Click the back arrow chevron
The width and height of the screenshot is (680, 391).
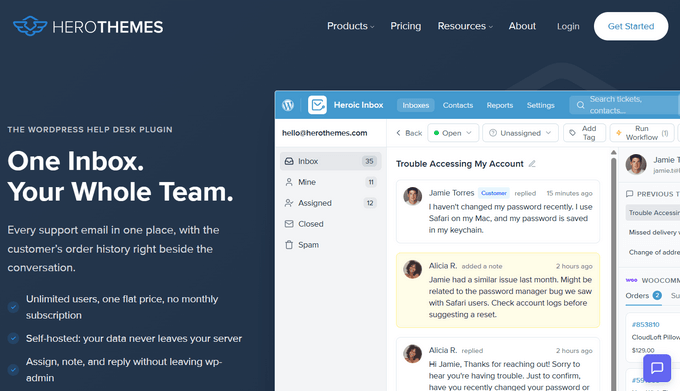coord(398,133)
